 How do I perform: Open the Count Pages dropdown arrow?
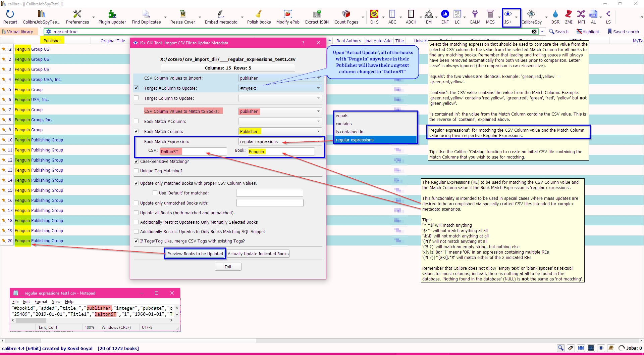[363, 17]
